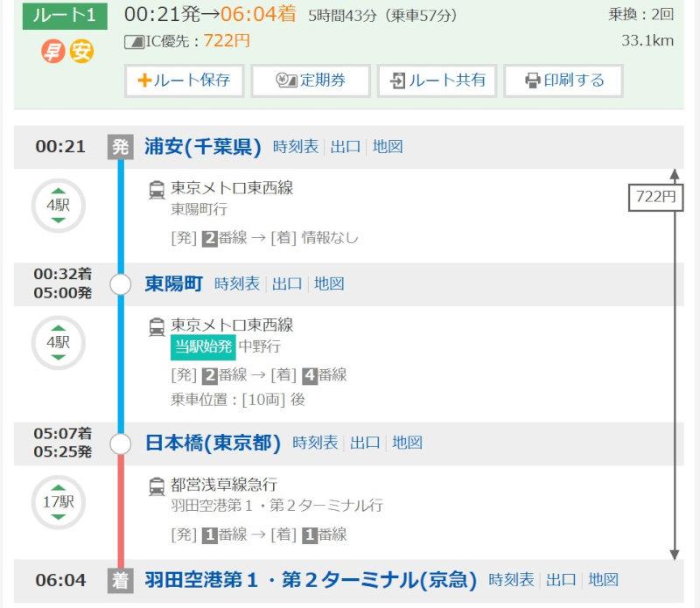This screenshot has width=700, height=608.
Task: Click the IC card icon beside IC優先
Action: (134, 42)
